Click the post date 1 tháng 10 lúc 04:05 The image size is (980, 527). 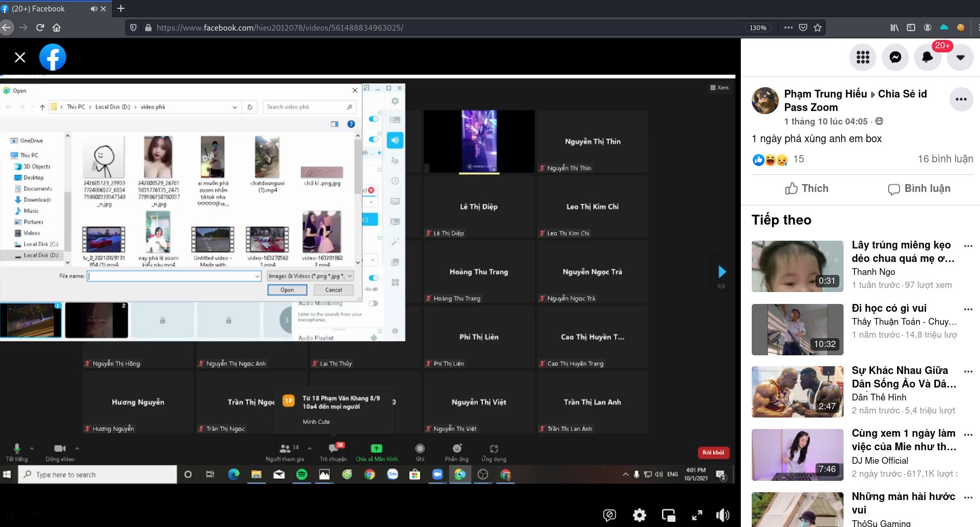coord(825,121)
